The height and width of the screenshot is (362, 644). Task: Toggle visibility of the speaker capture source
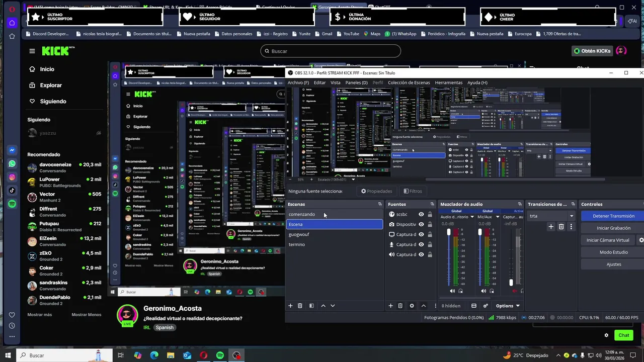pyautogui.click(x=421, y=254)
